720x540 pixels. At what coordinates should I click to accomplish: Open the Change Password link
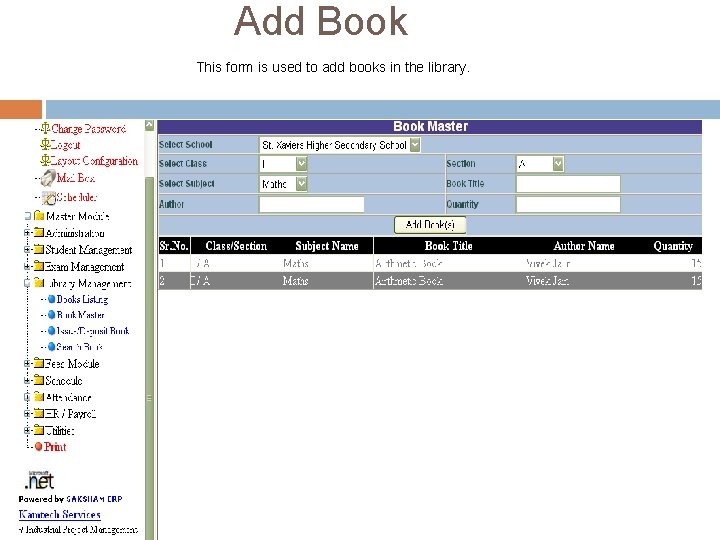88,129
